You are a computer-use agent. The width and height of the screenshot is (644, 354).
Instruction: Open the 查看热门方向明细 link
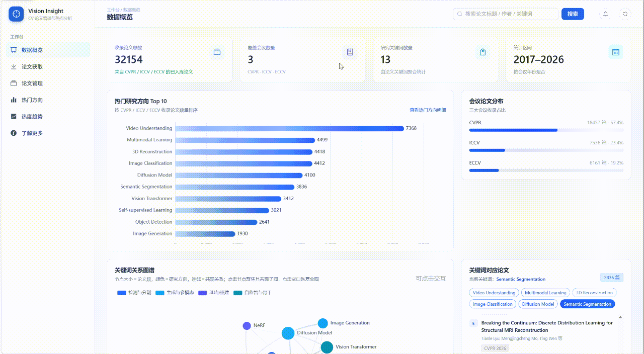click(x=428, y=110)
